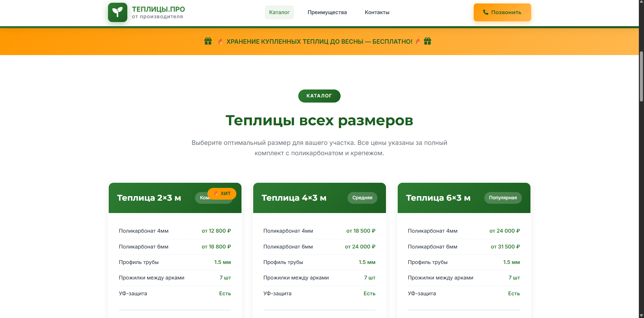This screenshot has width=644, height=318.
Task: Click УФ-защита row in 2×3 card
Action: point(175,294)
